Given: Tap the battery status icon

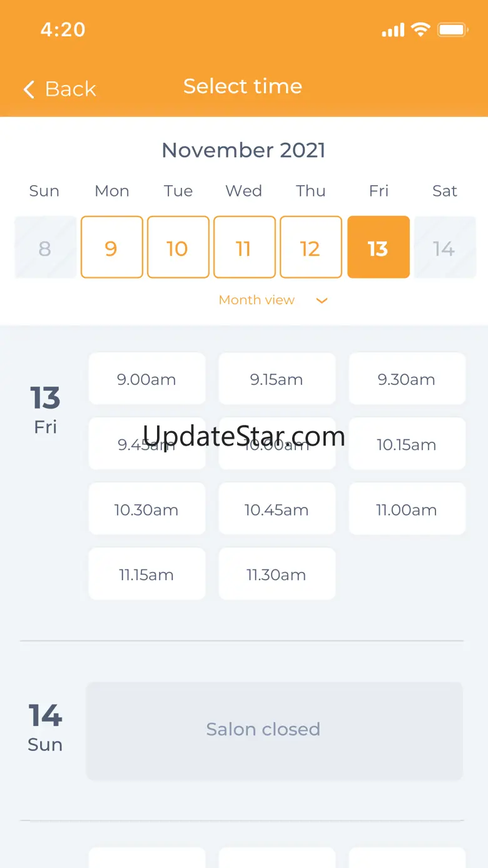Looking at the screenshot, I should point(452,29).
